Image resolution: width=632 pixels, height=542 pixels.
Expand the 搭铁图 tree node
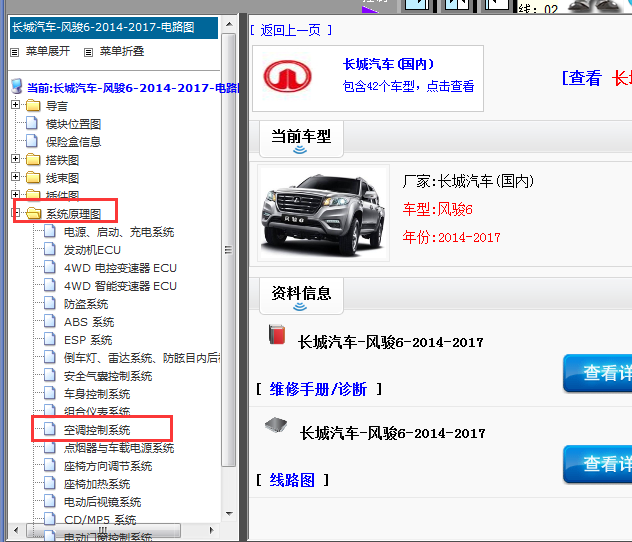pos(15,159)
